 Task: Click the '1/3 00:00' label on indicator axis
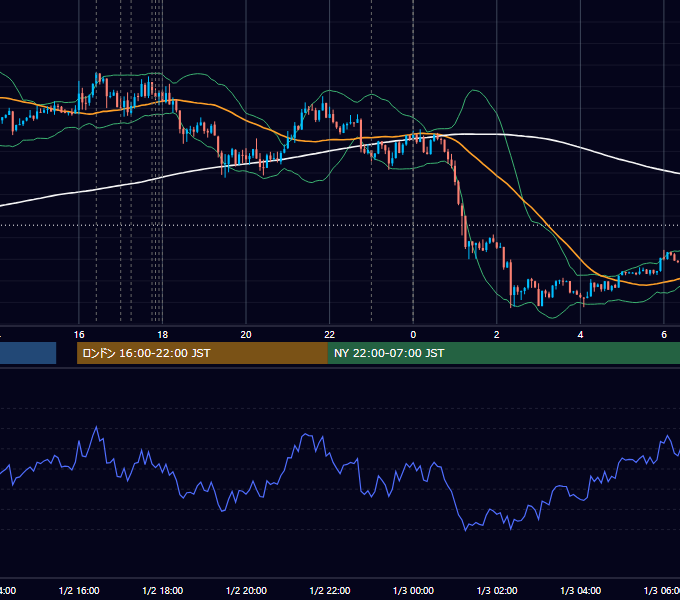pos(413,591)
